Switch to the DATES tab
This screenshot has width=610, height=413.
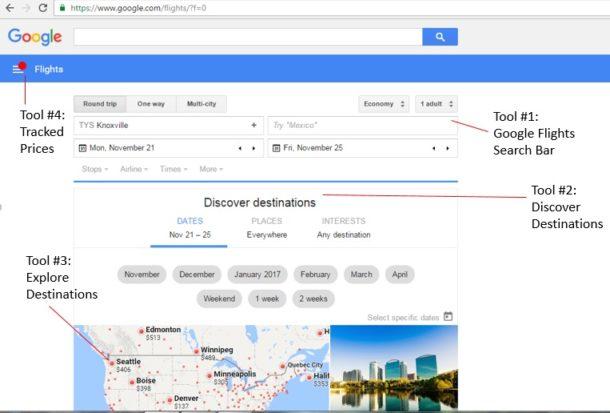(189, 228)
